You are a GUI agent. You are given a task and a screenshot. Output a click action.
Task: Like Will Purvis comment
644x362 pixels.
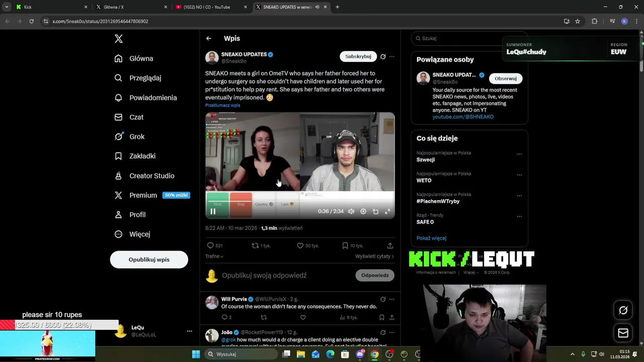click(303, 317)
